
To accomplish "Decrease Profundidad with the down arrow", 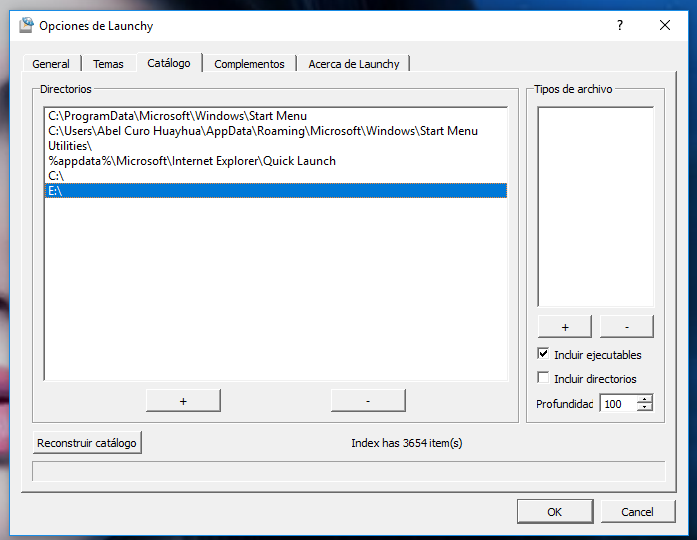I will (645, 408).
